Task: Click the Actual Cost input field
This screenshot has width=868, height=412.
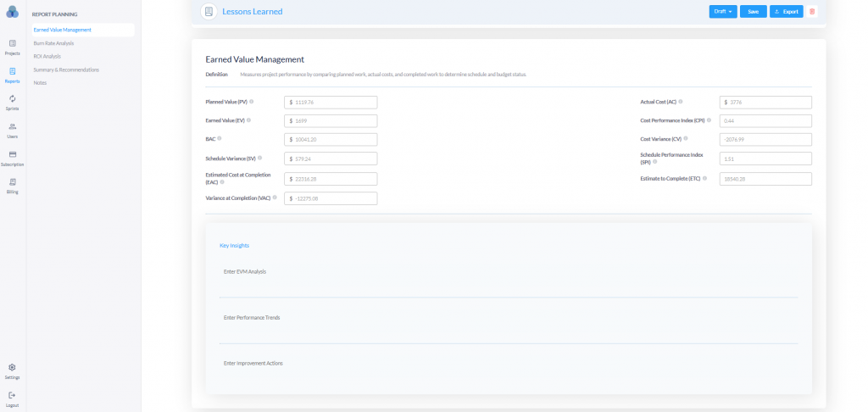Action: tap(765, 103)
